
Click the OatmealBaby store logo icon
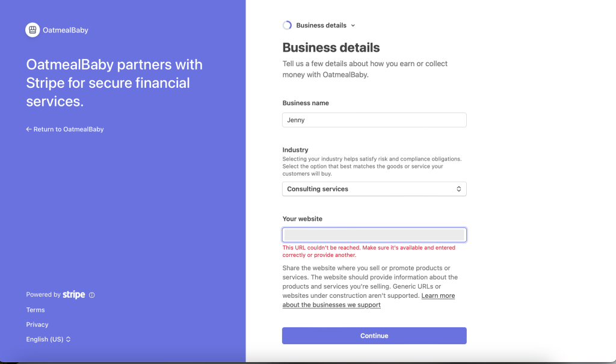[32, 30]
